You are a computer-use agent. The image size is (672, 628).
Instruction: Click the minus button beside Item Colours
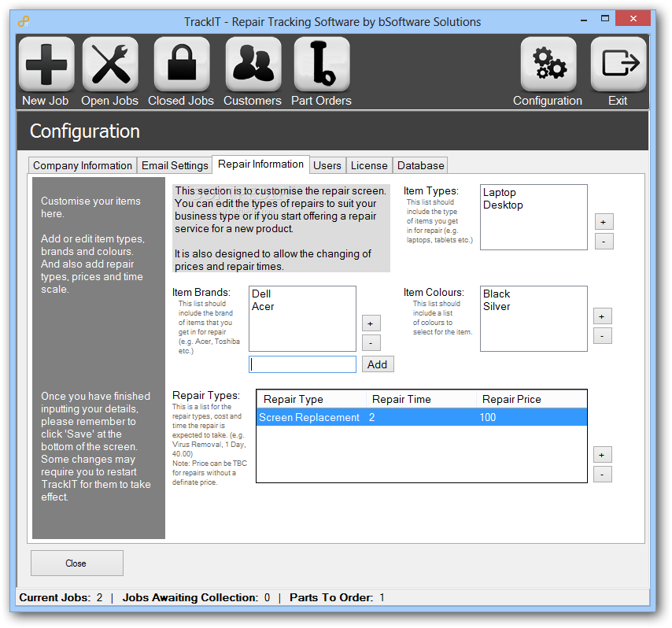point(602,336)
